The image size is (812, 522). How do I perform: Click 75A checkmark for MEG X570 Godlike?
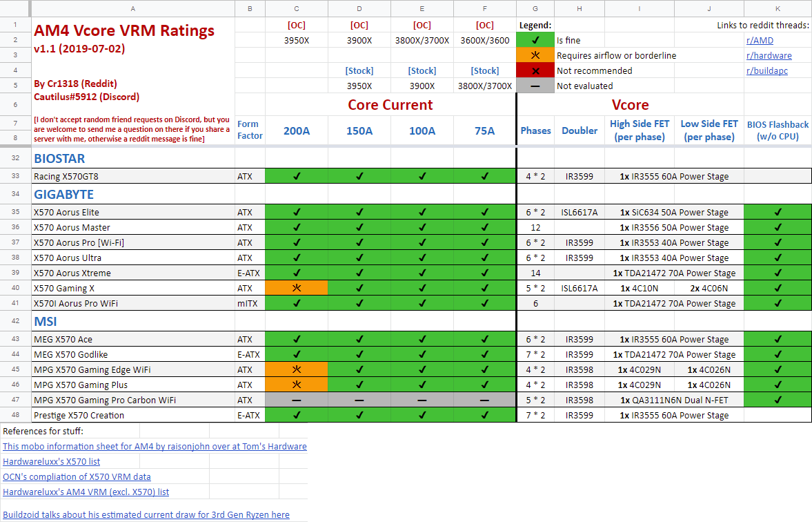[x=485, y=355]
